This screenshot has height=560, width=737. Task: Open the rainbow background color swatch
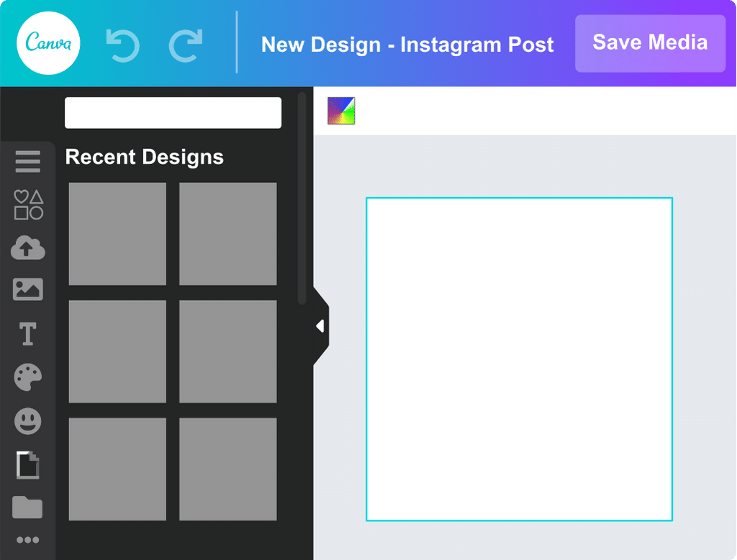coord(341,111)
